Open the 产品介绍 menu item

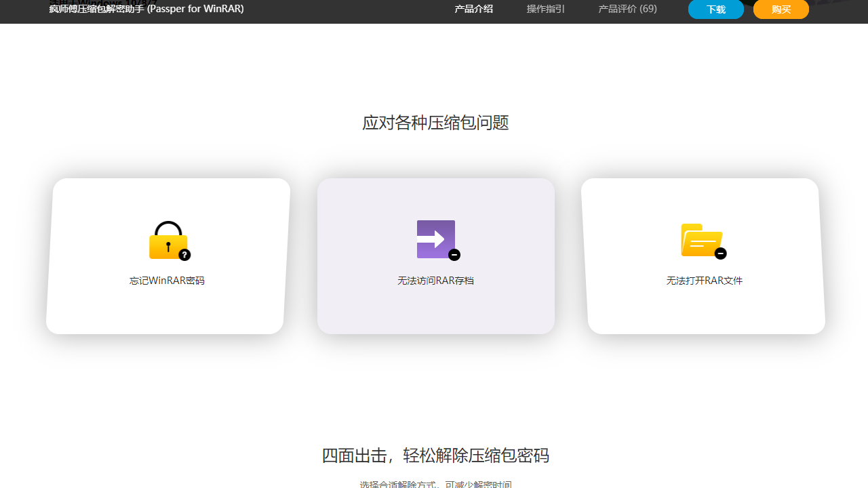(473, 9)
